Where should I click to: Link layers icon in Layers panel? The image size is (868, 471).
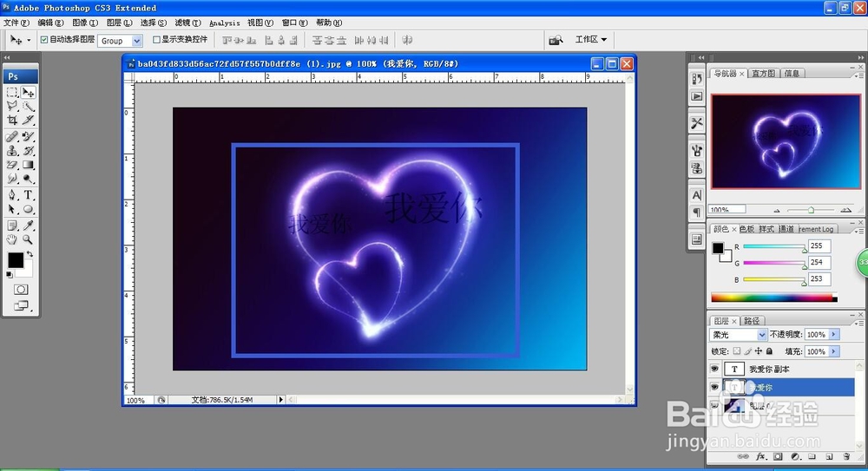point(744,456)
